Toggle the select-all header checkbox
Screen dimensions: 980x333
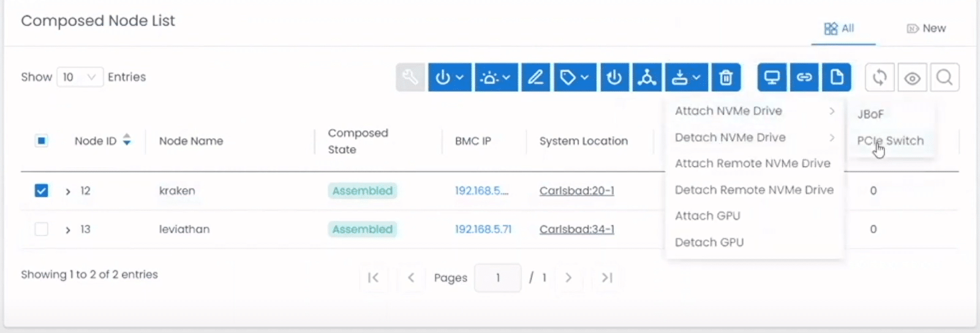(41, 141)
